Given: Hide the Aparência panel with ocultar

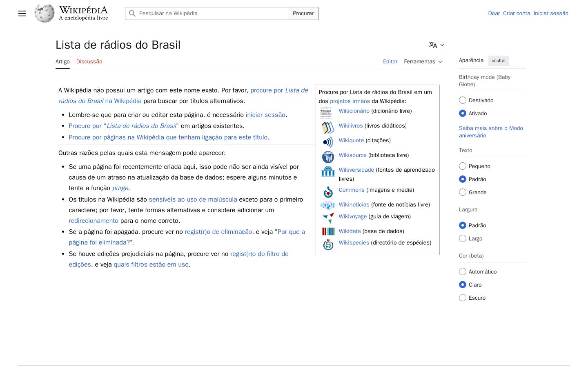Looking at the screenshot, I should 499,61.
